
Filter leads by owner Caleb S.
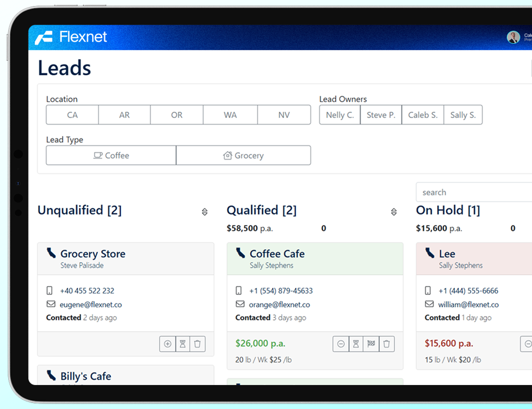click(423, 115)
